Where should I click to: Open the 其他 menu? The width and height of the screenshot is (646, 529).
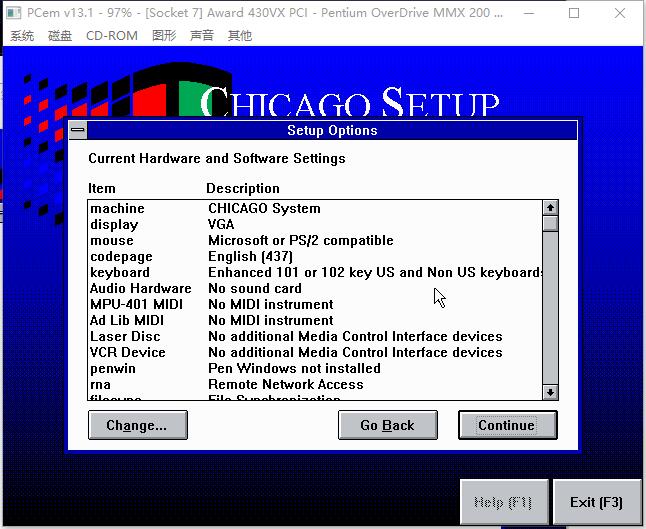coord(240,36)
